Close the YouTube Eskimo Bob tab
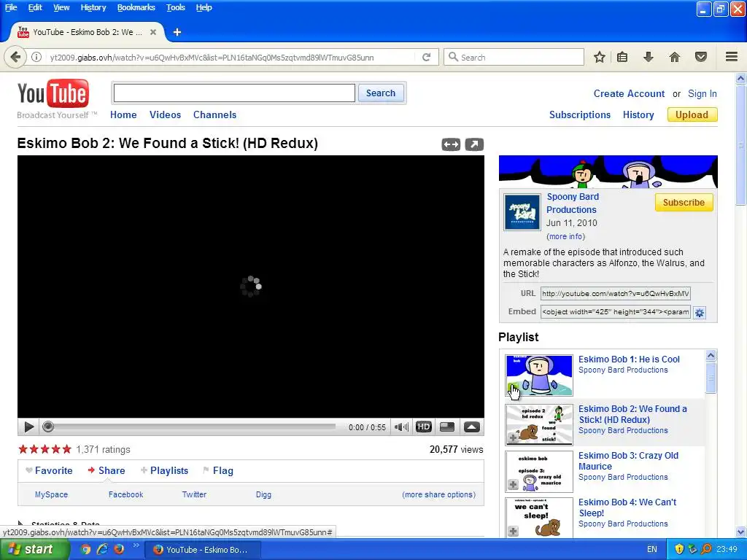The image size is (747, 560). tap(153, 32)
